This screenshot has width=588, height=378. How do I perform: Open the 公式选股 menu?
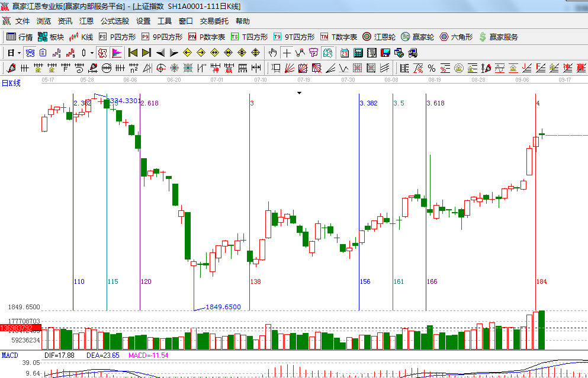coord(114,21)
